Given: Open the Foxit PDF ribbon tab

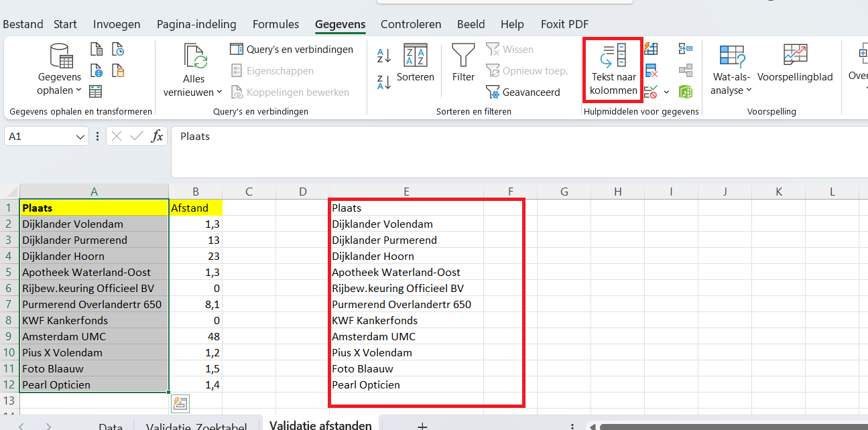Looking at the screenshot, I should click(x=564, y=24).
